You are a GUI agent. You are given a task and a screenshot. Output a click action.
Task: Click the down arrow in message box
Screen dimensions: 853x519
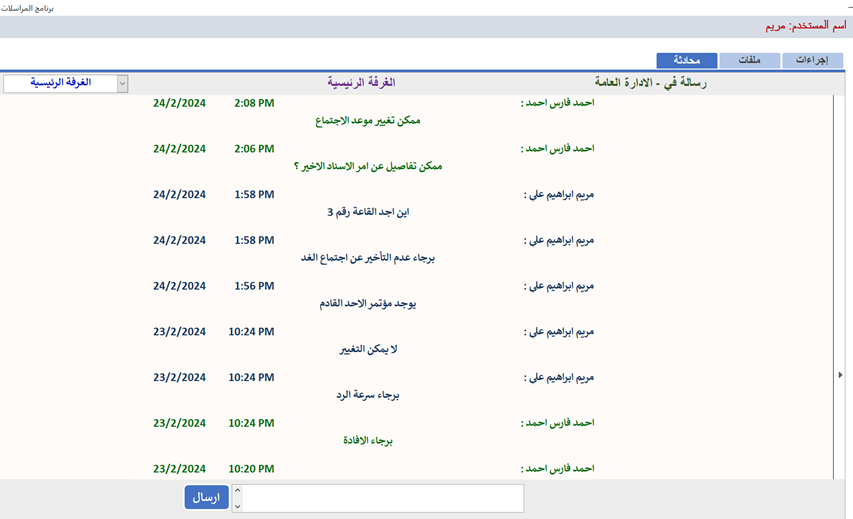(237, 506)
